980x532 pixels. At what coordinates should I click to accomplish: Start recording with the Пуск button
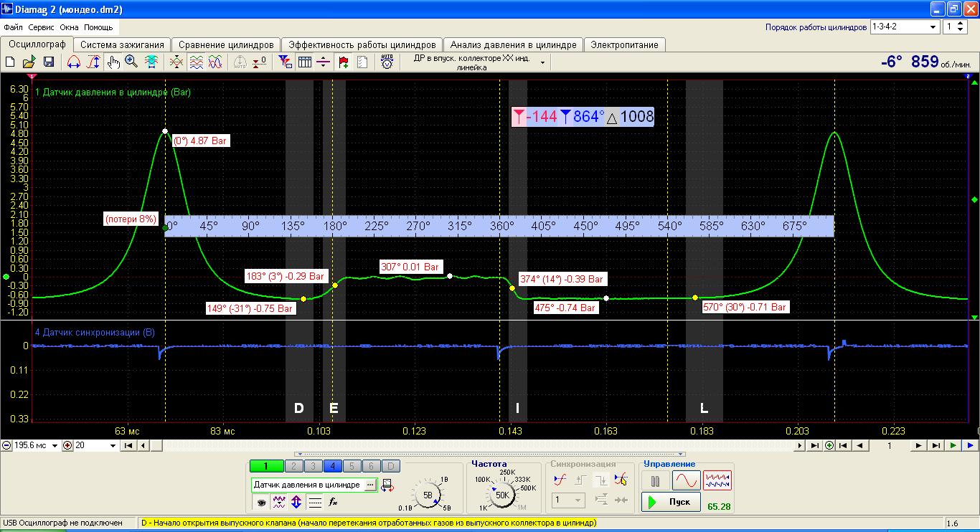(x=672, y=502)
